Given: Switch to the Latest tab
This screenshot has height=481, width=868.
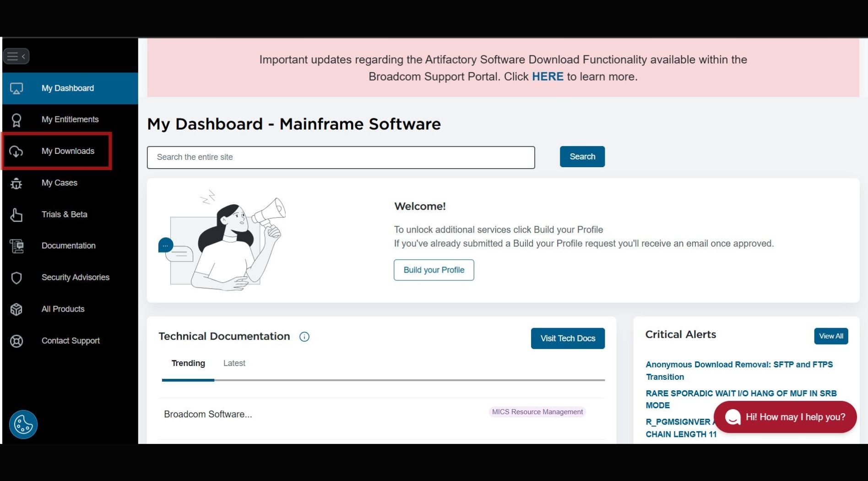Looking at the screenshot, I should coord(234,363).
